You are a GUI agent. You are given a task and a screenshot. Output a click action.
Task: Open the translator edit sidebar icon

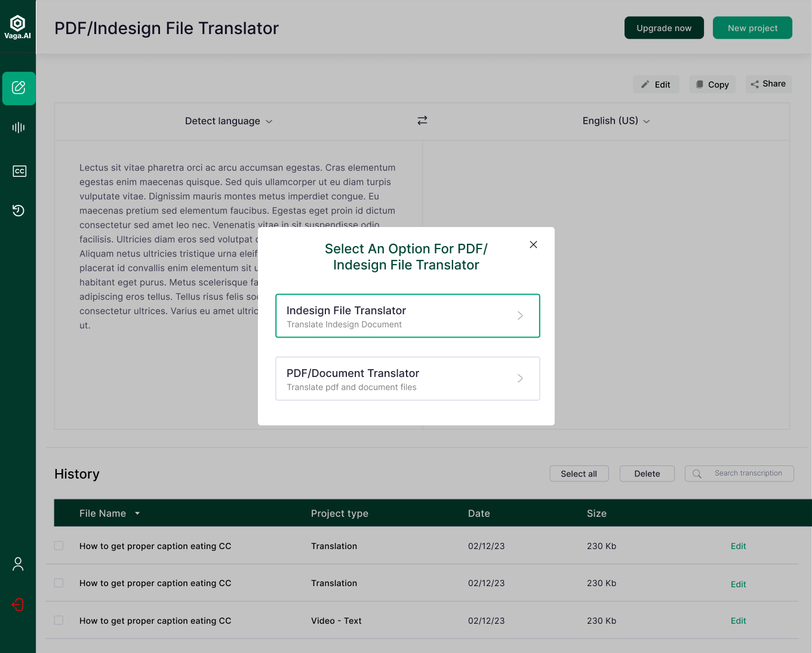point(19,88)
